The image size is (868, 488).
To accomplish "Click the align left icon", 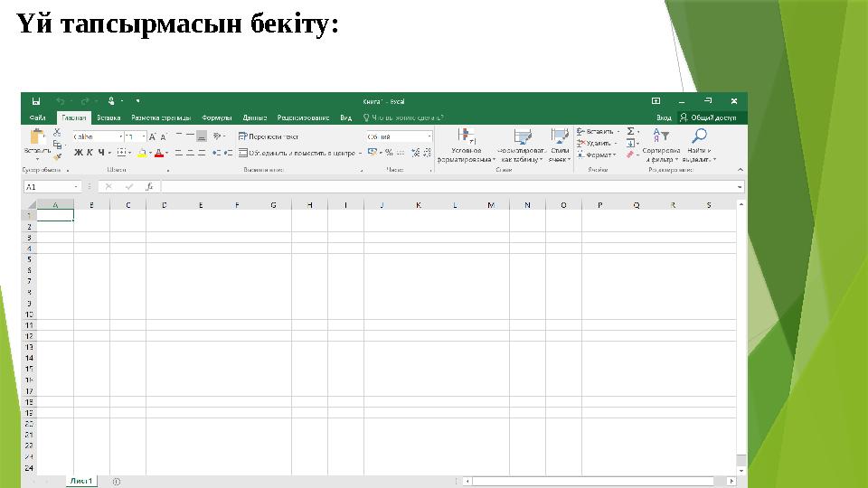I will pyautogui.click(x=179, y=153).
